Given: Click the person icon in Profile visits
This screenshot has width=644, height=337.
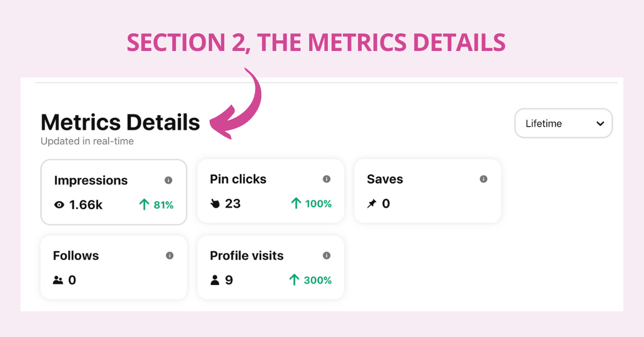Looking at the screenshot, I should coord(215,280).
